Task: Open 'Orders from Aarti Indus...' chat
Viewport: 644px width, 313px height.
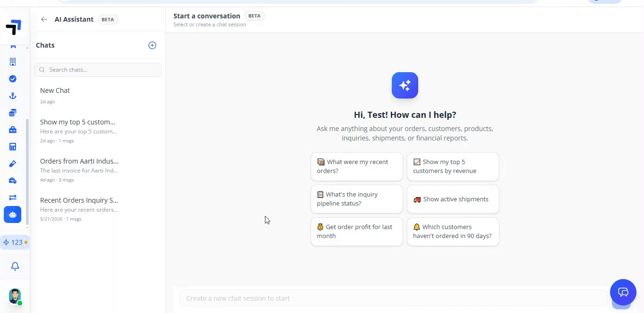Action: point(98,170)
